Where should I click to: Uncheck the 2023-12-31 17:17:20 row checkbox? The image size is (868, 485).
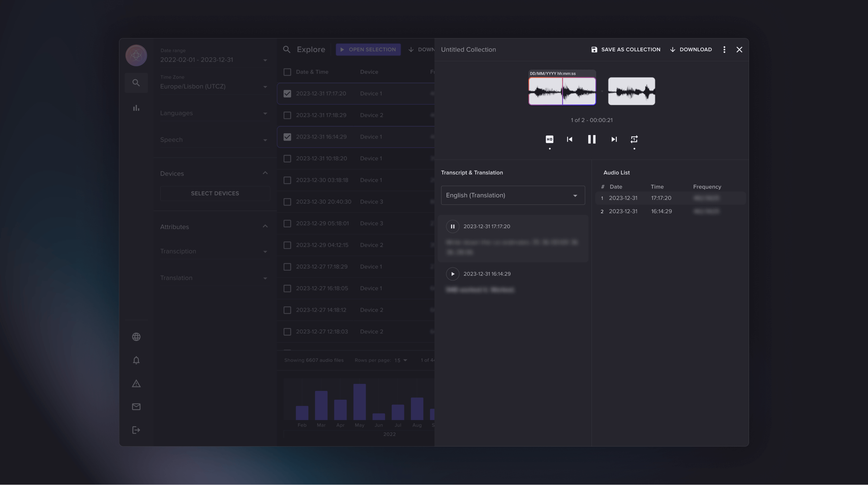287,94
